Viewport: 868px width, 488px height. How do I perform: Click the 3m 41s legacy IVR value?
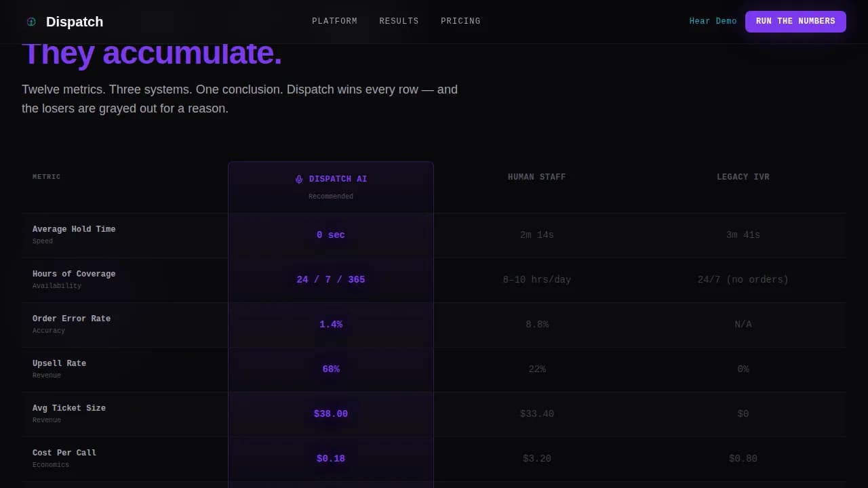(743, 235)
